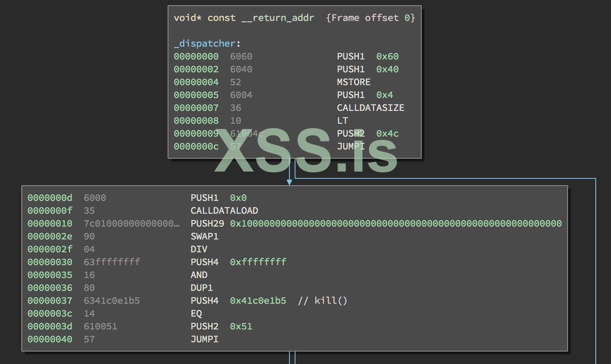Select address 00000037
The image size is (611, 364).
[x=50, y=301]
